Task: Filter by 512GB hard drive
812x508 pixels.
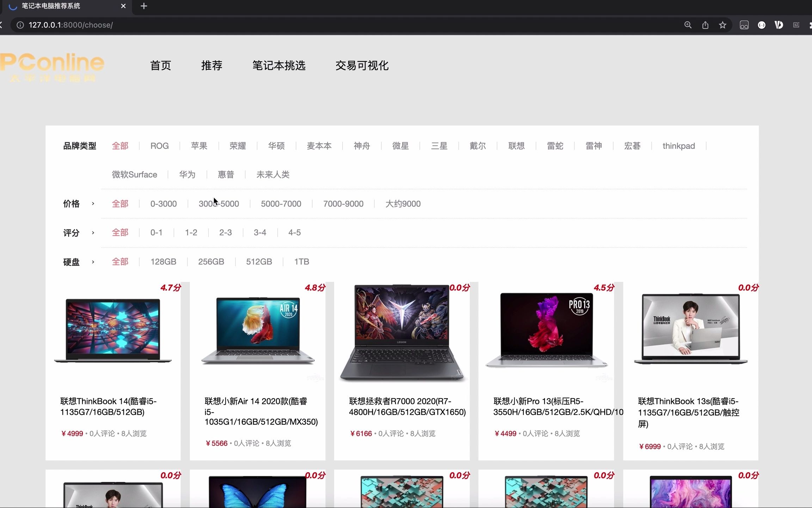Action: (259, 262)
